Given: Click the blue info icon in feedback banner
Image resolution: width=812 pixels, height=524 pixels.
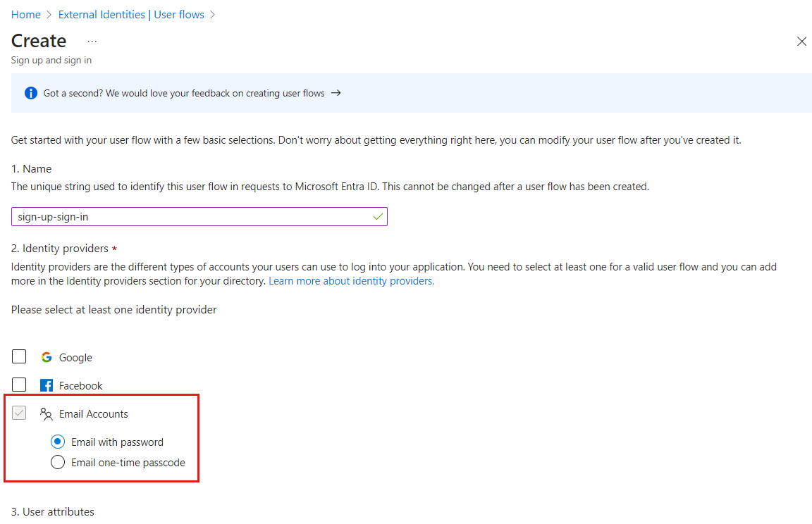Looking at the screenshot, I should click(30, 92).
